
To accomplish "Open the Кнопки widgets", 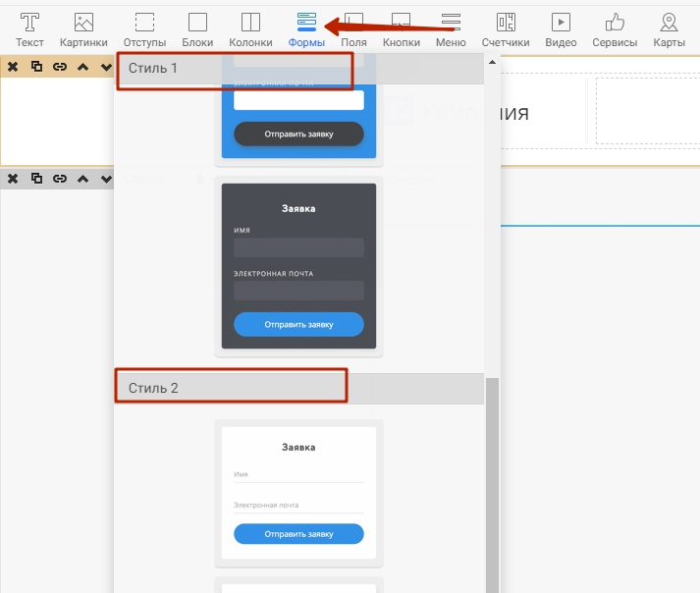I will pyautogui.click(x=401, y=29).
